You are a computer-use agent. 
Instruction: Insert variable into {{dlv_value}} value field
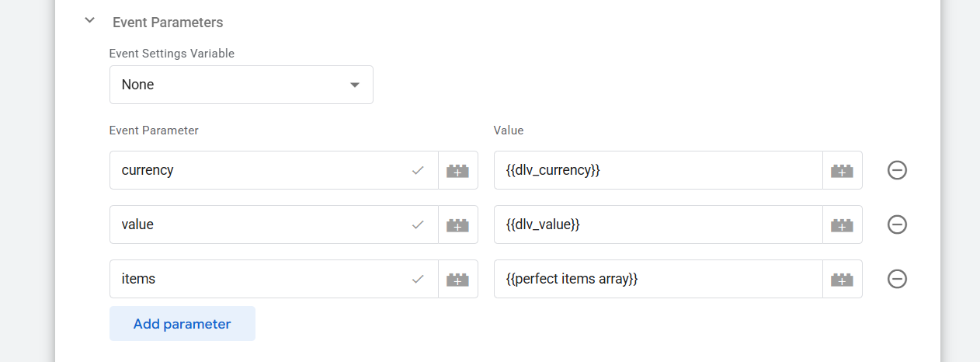(x=842, y=225)
